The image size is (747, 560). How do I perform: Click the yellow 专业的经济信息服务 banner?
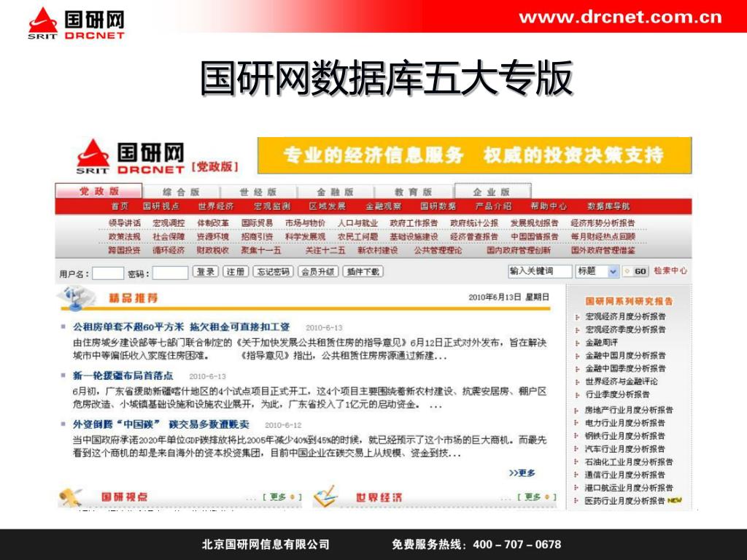click(474, 155)
